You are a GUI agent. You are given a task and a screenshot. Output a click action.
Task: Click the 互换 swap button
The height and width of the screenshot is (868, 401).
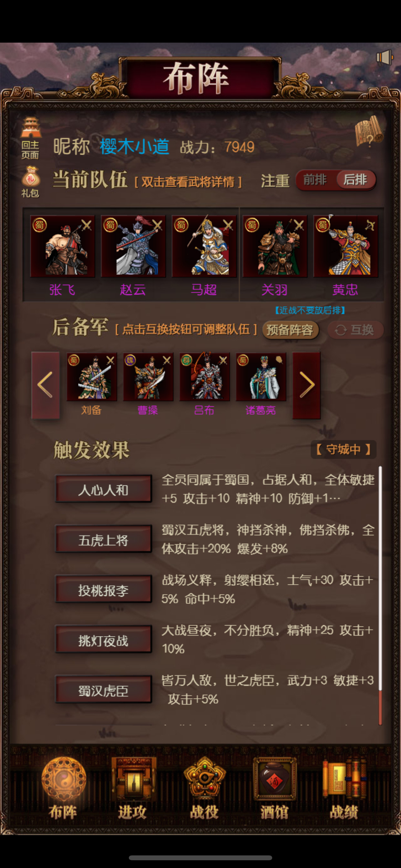[x=355, y=330]
